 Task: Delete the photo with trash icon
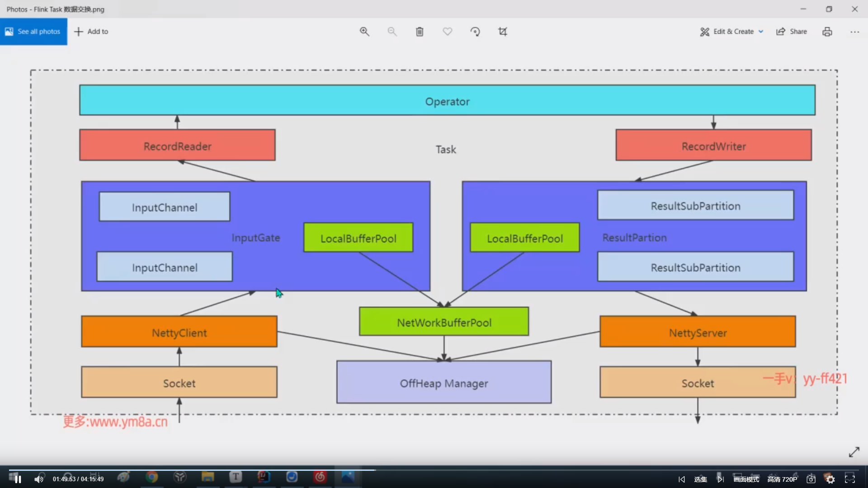click(420, 32)
